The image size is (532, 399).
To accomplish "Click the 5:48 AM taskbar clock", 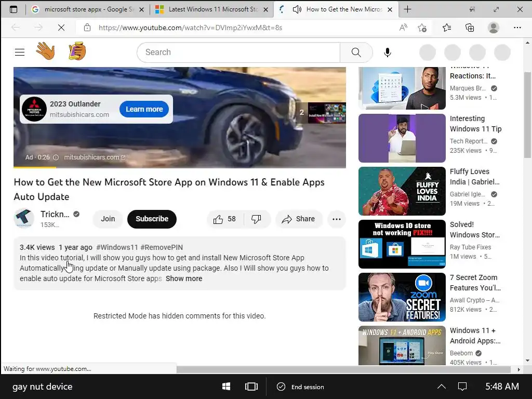I will point(502,387).
